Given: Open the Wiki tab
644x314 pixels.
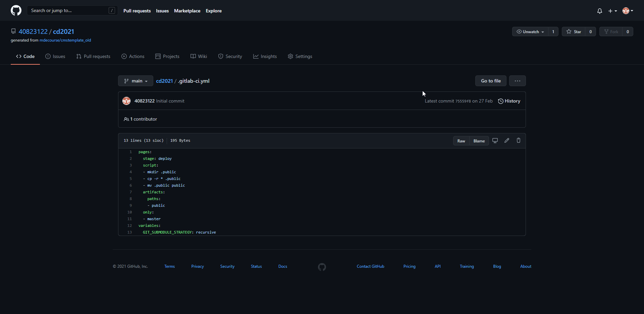Looking at the screenshot, I should [199, 56].
